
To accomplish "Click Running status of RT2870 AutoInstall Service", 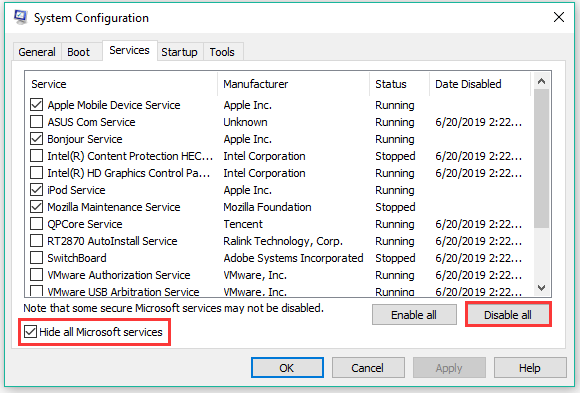I will click(395, 241).
